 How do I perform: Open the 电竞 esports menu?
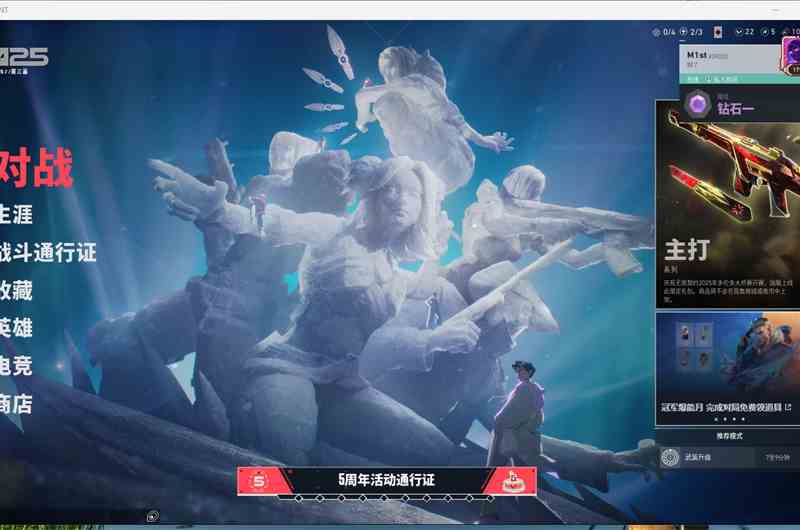(x=15, y=365)
